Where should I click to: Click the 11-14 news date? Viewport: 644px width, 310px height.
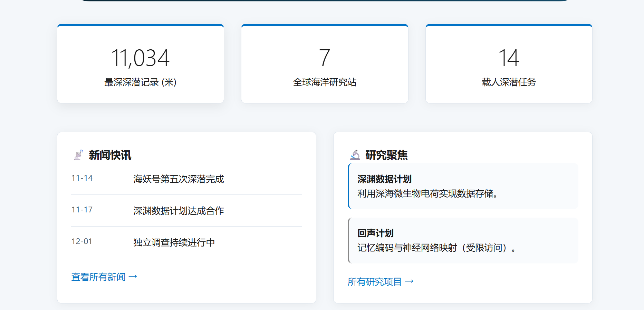coord(82,178)
